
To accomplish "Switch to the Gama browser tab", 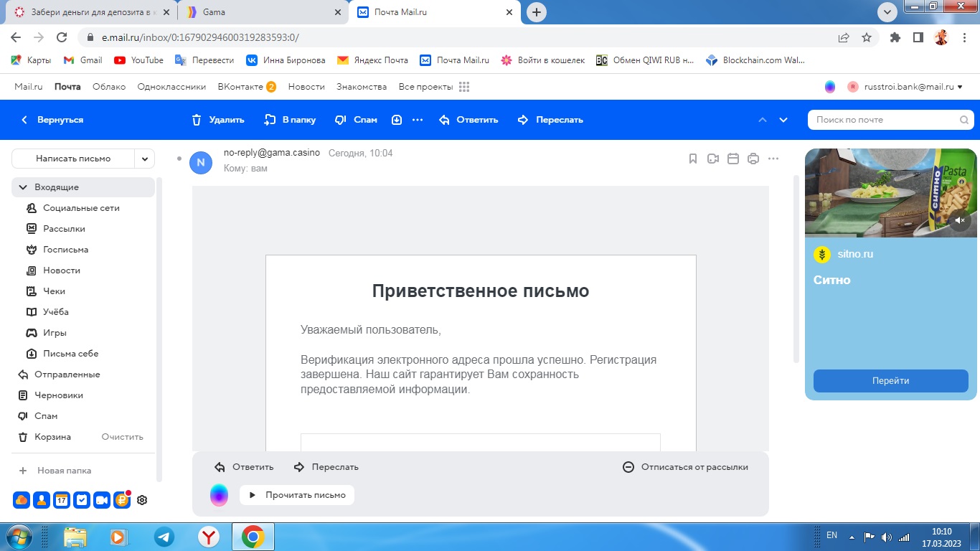I will click(262, 12).
